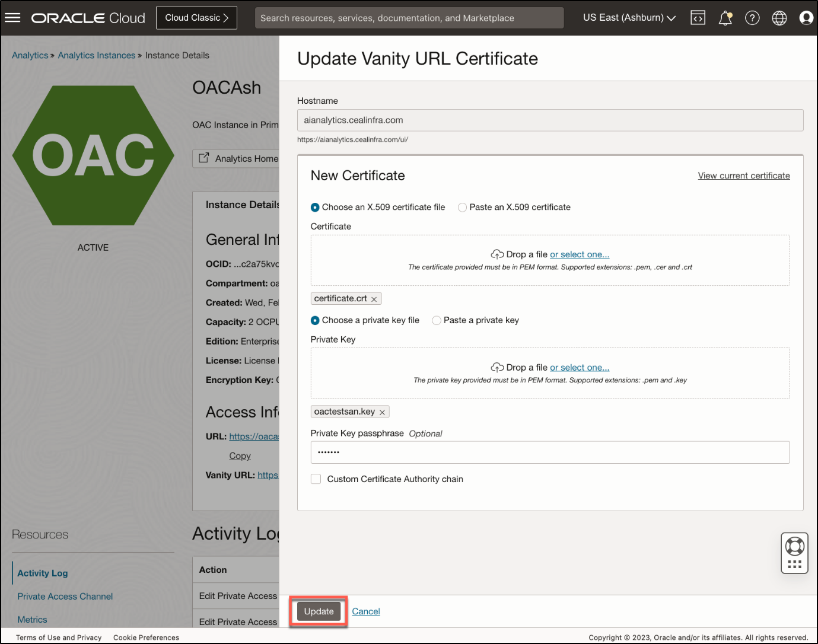818x644 pixels.
Task: Click the search resources field
Action: [409, 18]
